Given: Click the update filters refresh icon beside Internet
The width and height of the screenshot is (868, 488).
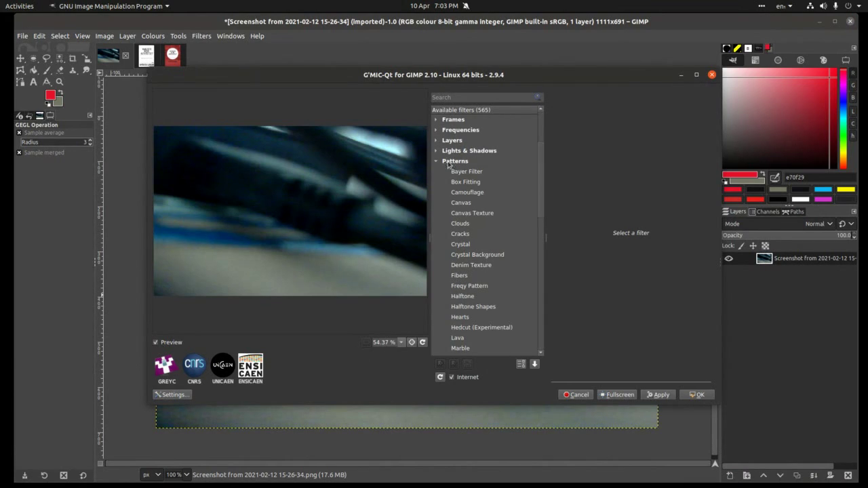Looking at the screenshot, I should tap(440, 377).
